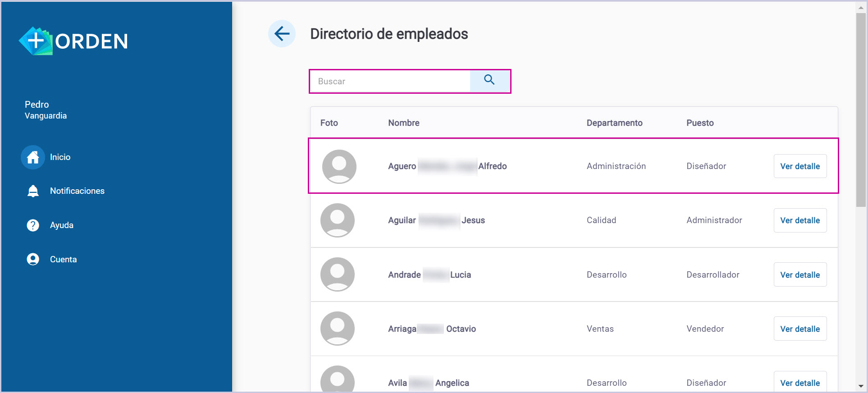Click the Notificaciones bell icon
Screen dimensions: 868x393
pos(33,191)
